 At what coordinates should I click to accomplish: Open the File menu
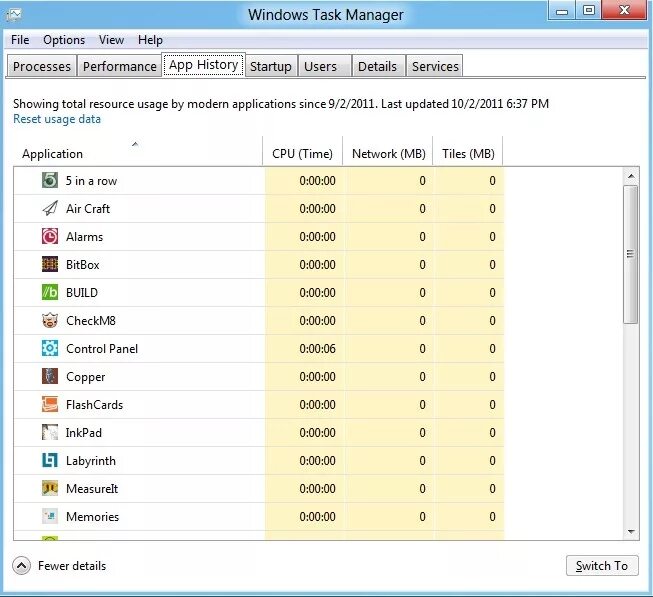point(20,40)
